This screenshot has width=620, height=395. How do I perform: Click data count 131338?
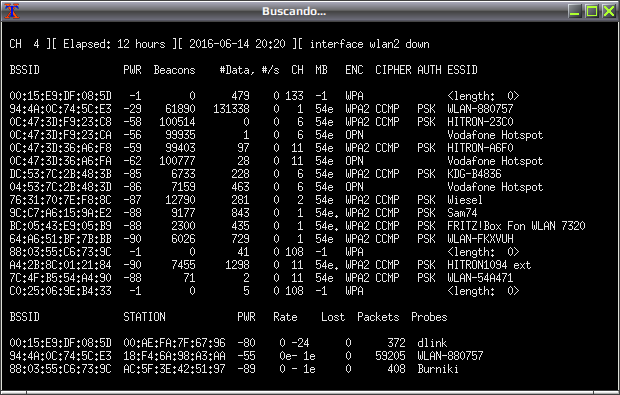point(231,109)
